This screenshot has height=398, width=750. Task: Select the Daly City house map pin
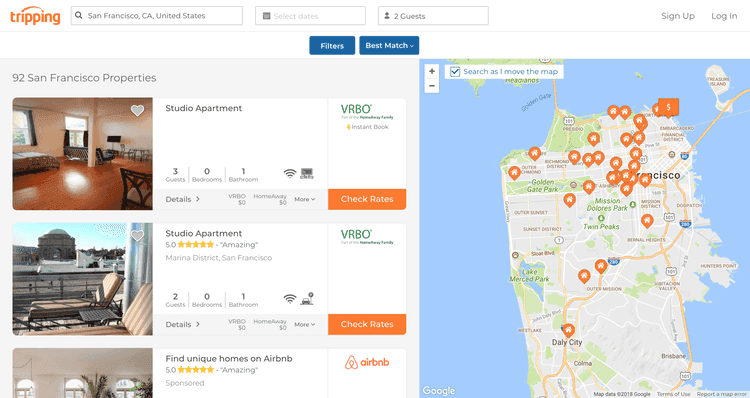(568, 331)
